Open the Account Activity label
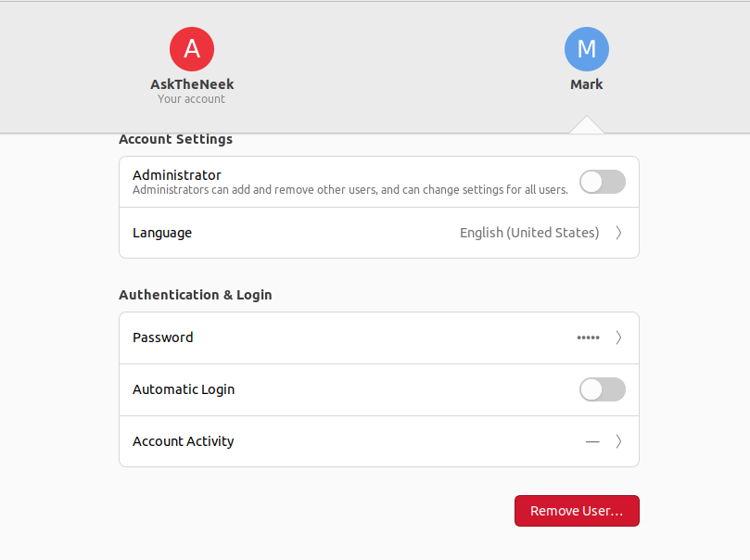750x560 pixels. 184,441
